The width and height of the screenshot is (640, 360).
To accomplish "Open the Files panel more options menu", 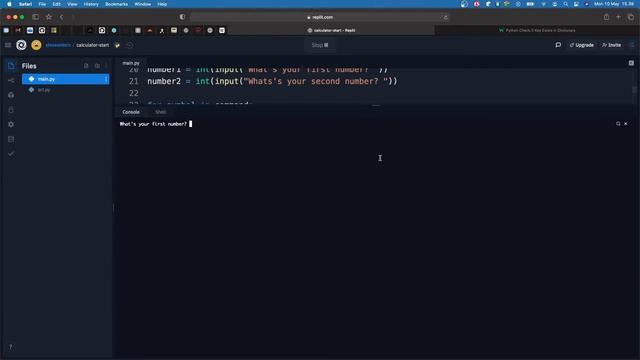I will click(106, 66).
